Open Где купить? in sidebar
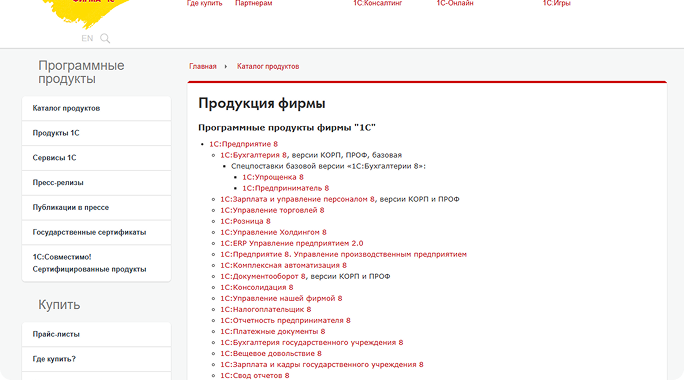The width and height of the screenshot is (684, 380). tap(96, 359)
